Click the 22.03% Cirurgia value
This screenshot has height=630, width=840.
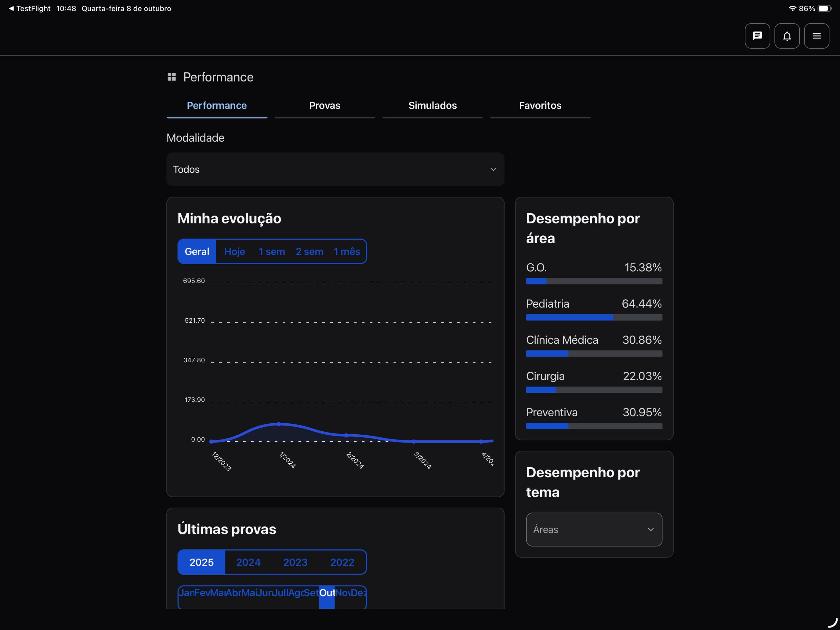point(642,376)
